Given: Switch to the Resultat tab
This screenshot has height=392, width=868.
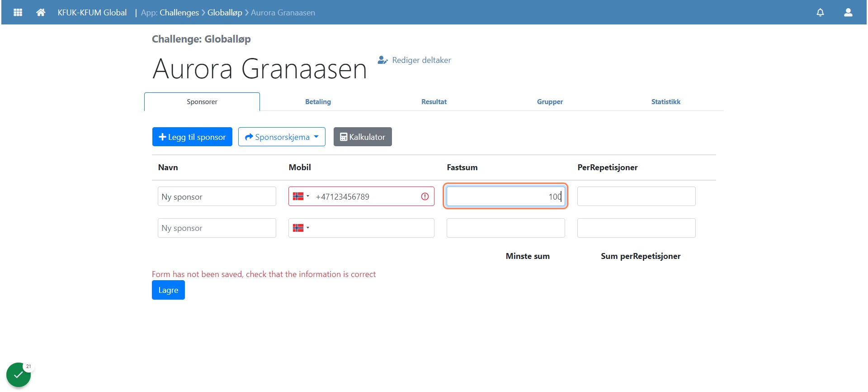Looking at the screenshot, I should (434, 102).
